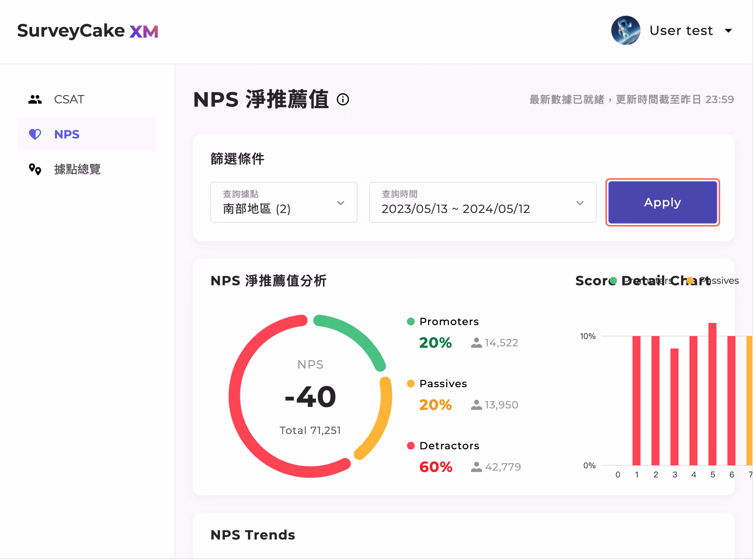Click the Detractors 42,779 person icon
Image resolution: width=753 pixels, height=560 pixels.
click(x=476, y=467)
